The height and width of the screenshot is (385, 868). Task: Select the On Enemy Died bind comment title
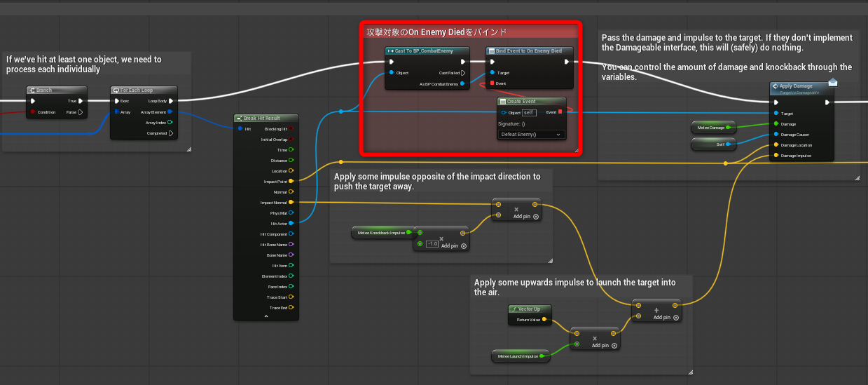click(436, 32)
